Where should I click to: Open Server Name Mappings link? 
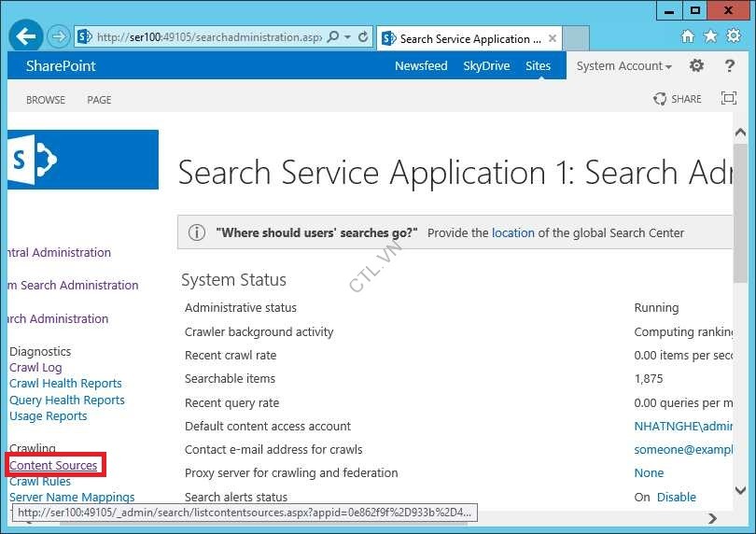72,497
